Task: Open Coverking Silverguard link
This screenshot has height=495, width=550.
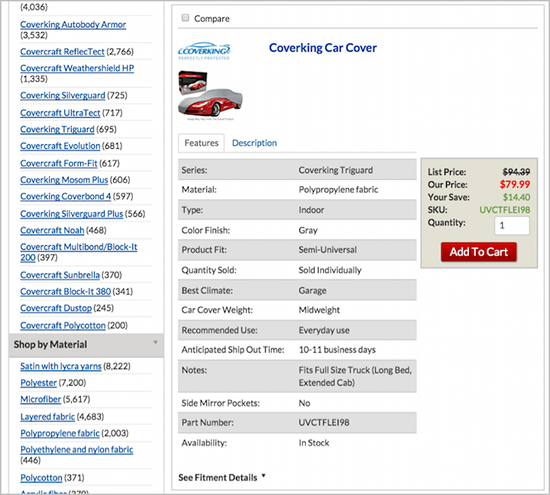Action: pyautogui.click(x=62, y=95)
